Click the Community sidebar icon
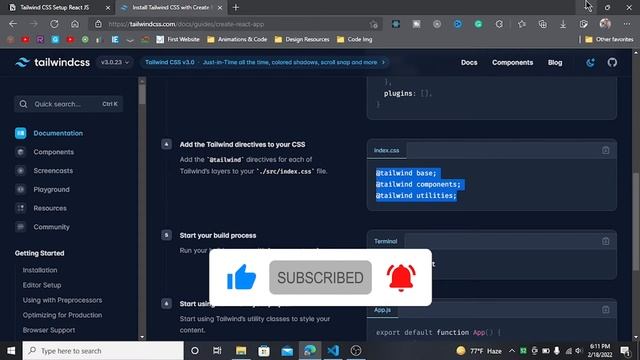Image resolution: width=640 pixels, height=360 pixels. [20, 227]
